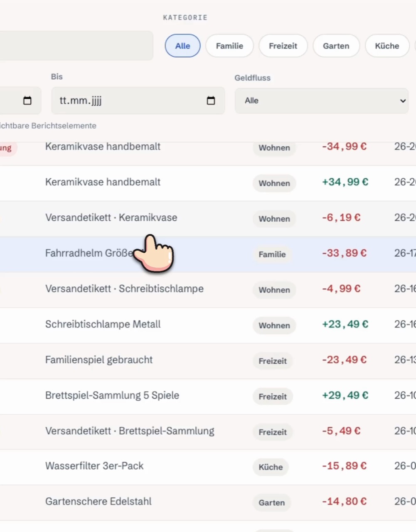This screenshot has height=532, width=416.
Task: Select the Versandetikett · Schreibtischlampe row
Action: (x=208, y=290)
